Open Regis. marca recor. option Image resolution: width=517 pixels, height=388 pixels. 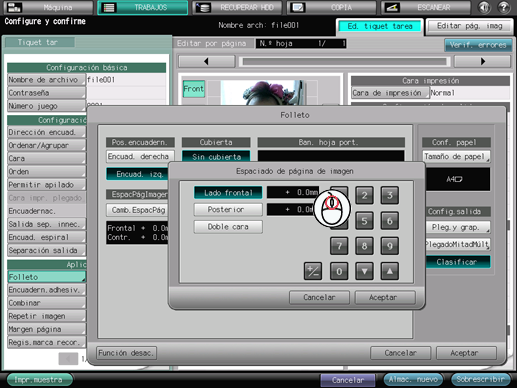pos(46,342)
